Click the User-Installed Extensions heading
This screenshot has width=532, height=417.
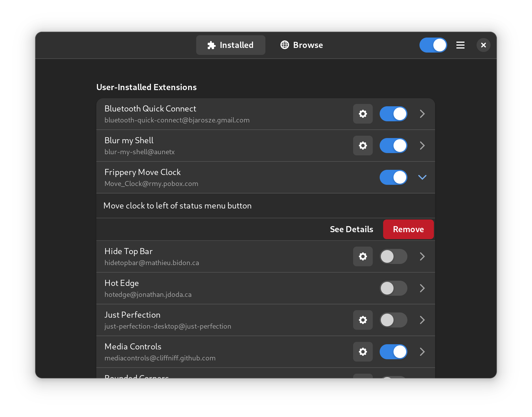147,87
